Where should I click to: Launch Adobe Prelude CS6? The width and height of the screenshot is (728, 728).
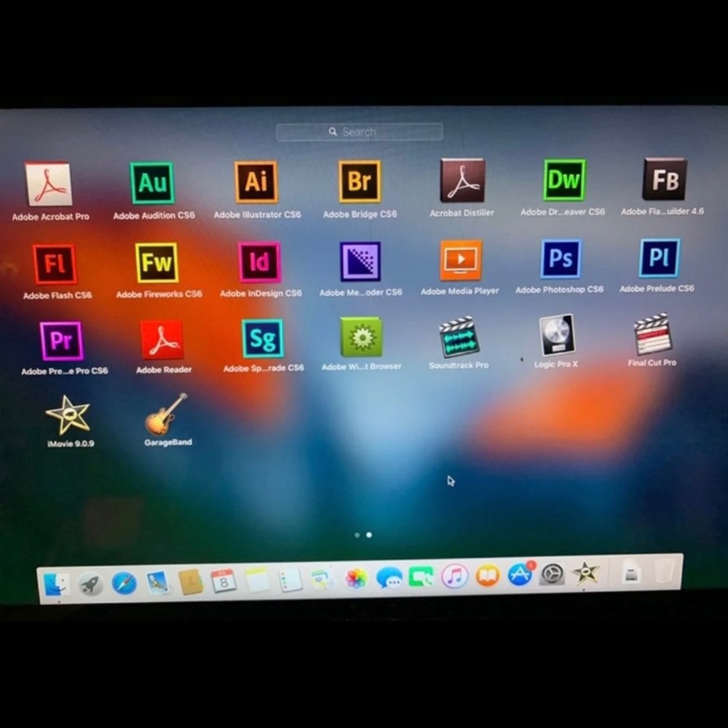pyautogui.click(x=659, y=258)
